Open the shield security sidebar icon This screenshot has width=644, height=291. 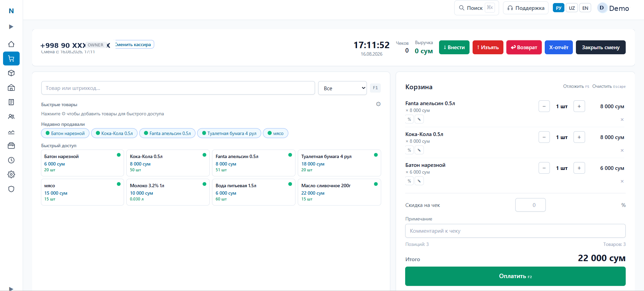(11, 189)
